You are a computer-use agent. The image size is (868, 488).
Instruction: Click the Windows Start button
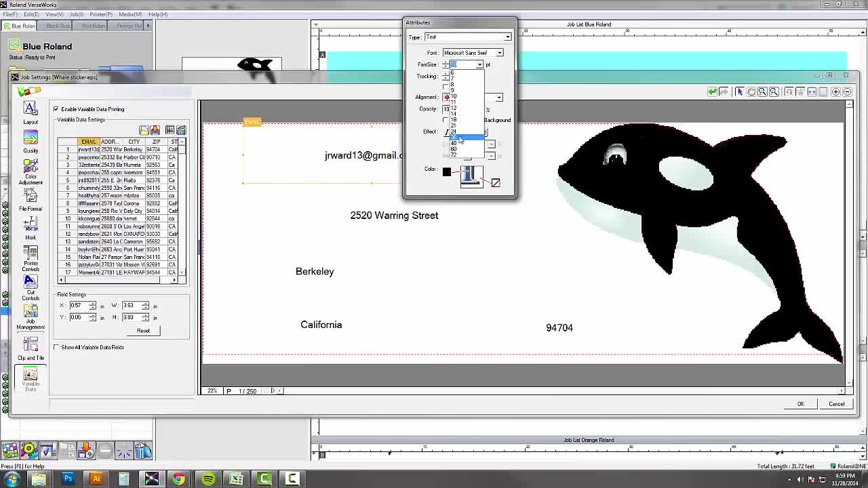pos(12,479)
